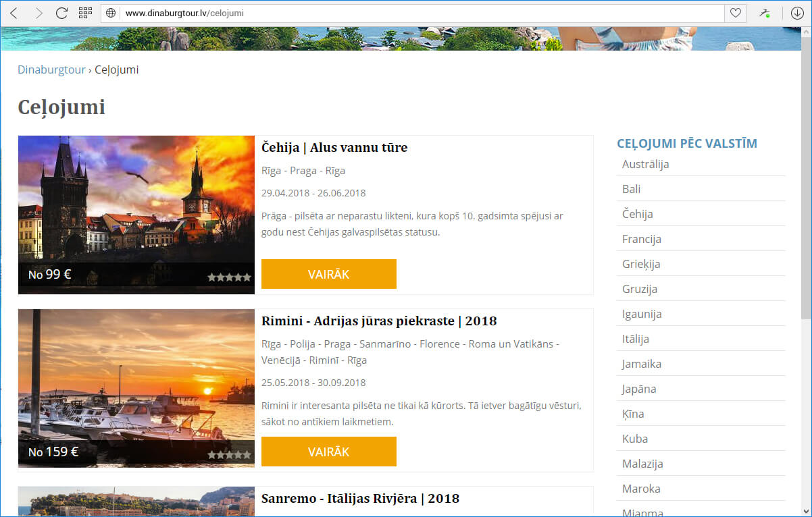Click the star rating on Čehija tour
This screenshot has width=812, height=517.
click(229, 277)
